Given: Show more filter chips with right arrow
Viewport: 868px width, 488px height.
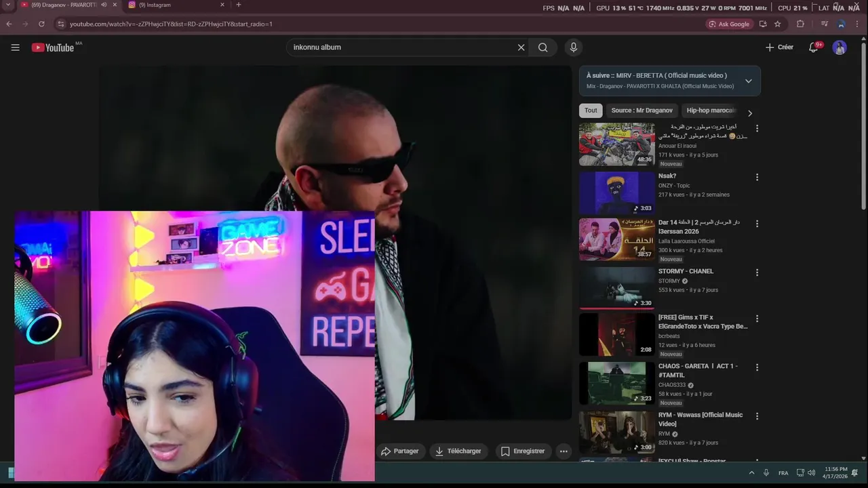Looking at the screenshot, I should pyautogui.click(x=749, y=113).
